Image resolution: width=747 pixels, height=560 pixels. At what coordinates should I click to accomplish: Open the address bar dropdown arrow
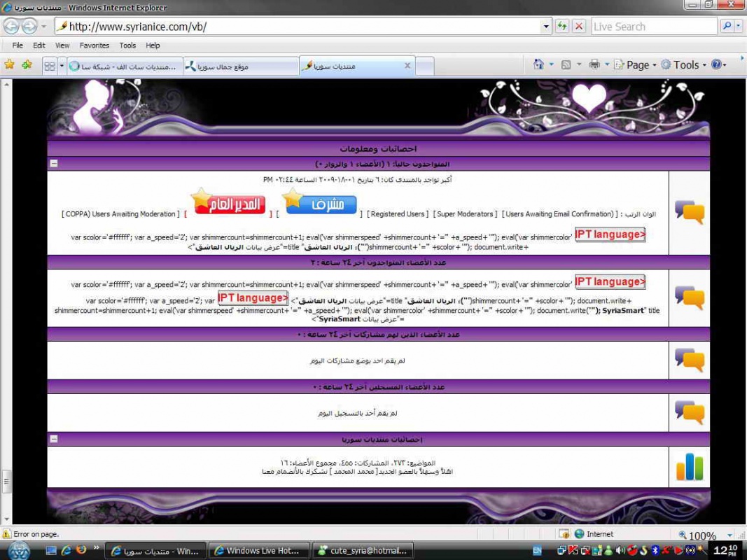546,27
